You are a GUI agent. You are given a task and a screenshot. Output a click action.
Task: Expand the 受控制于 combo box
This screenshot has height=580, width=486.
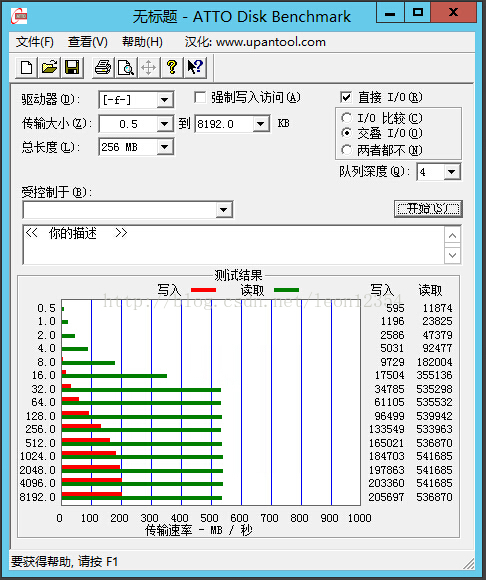click(x=223, y=210)
